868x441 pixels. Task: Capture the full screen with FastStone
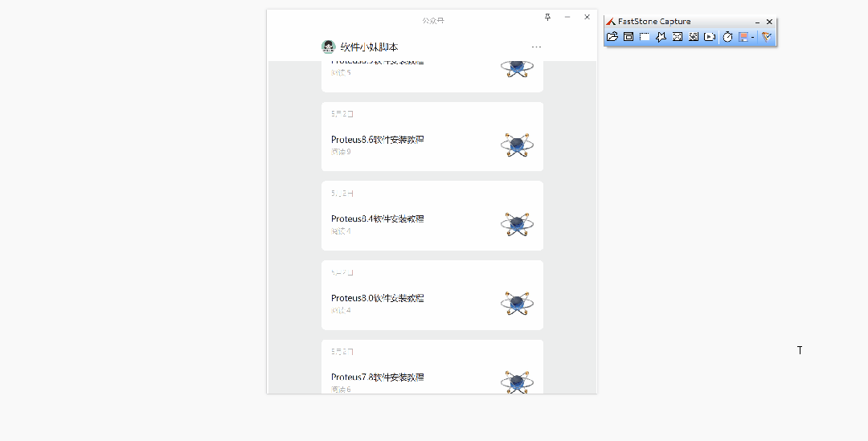pyautogui.click(x=677, y=37)
